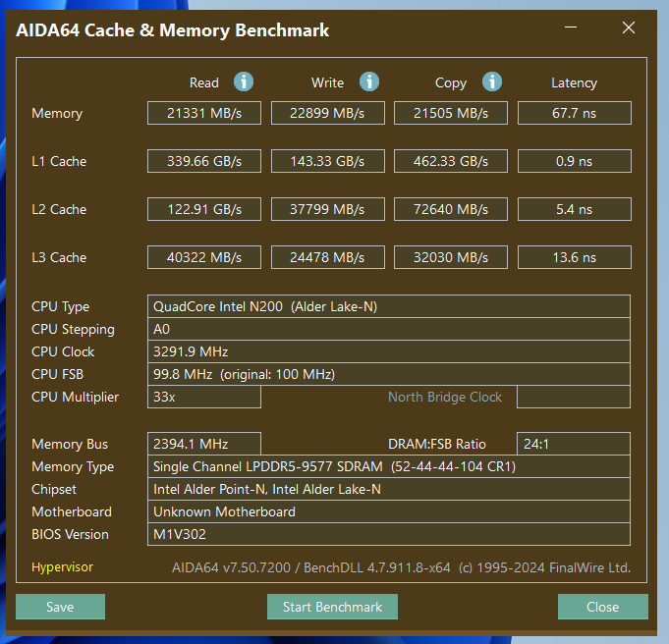Click the L2 Cache write value 37799 MB/s
The image size is (669, 644).
(x=328, y=209)
